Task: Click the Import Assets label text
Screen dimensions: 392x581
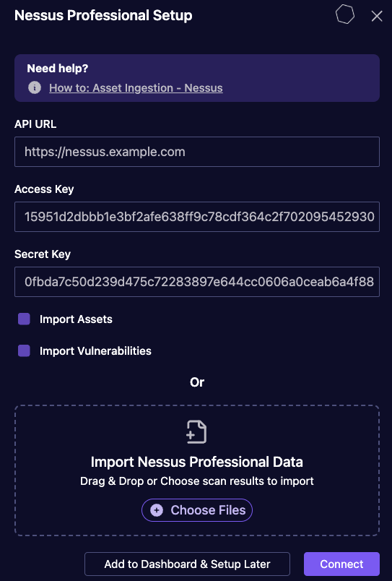Action: (x=76, y=319)
